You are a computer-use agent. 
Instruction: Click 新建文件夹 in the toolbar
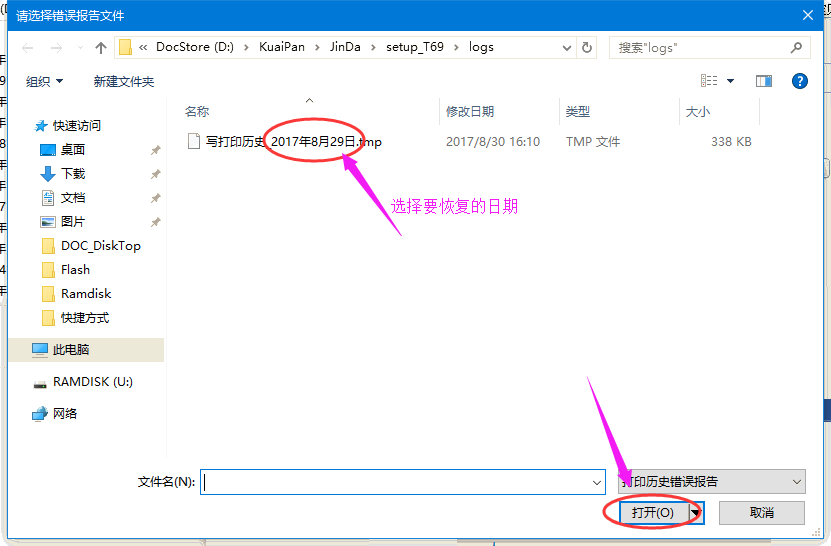pyautogui.click(x=124, y=81)
